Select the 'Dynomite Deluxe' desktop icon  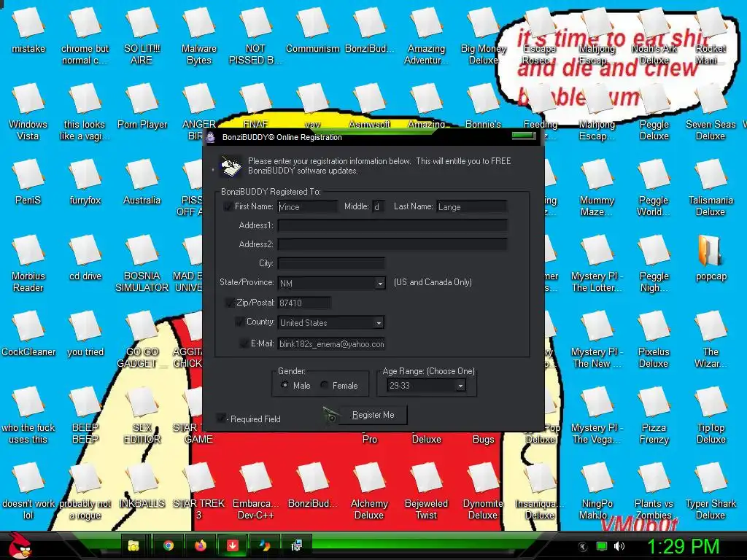[483, 491]
